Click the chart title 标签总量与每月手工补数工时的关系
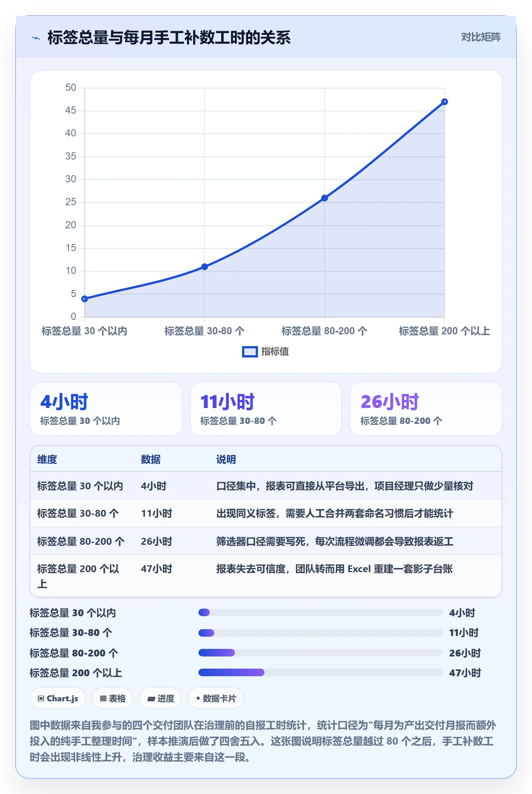 pyautogui.click(x=169, y=38)
